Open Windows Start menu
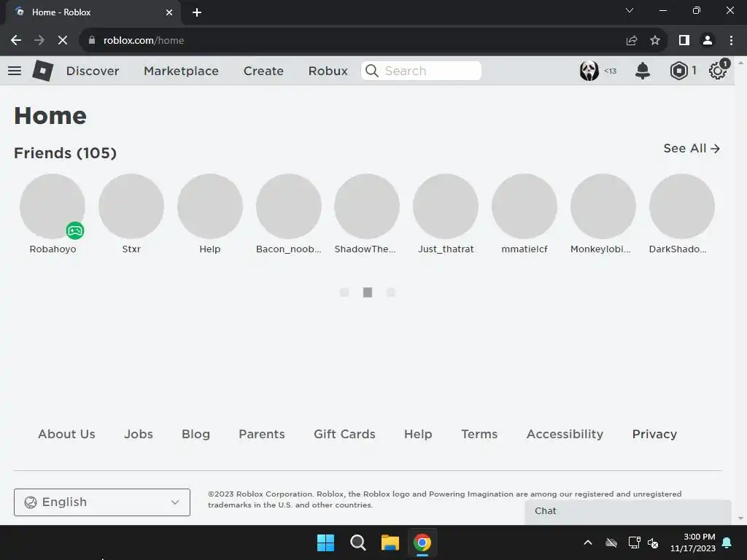Screen dimensions: 747x560 326,542
